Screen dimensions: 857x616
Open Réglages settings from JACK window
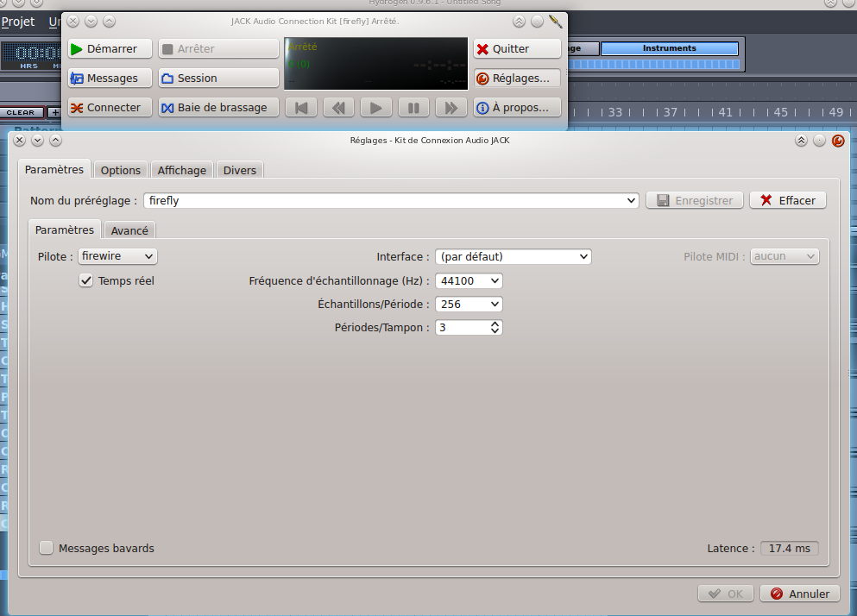tap(517, 79)
